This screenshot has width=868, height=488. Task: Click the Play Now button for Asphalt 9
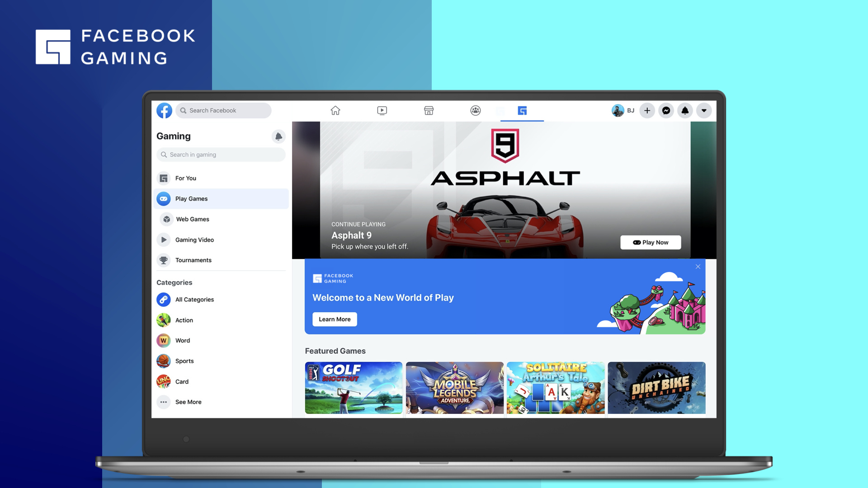[x=651, y=242]
